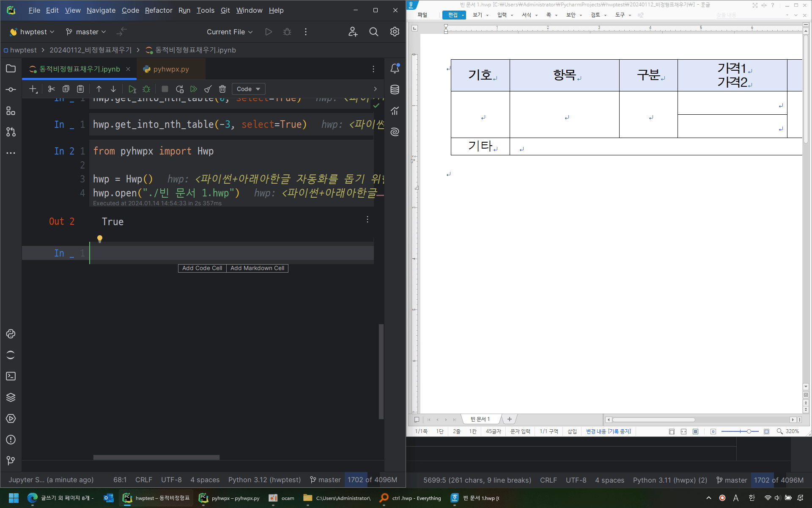The image size is (812, 508).
Task: Click the Run All cells icon
Action: 193,89
